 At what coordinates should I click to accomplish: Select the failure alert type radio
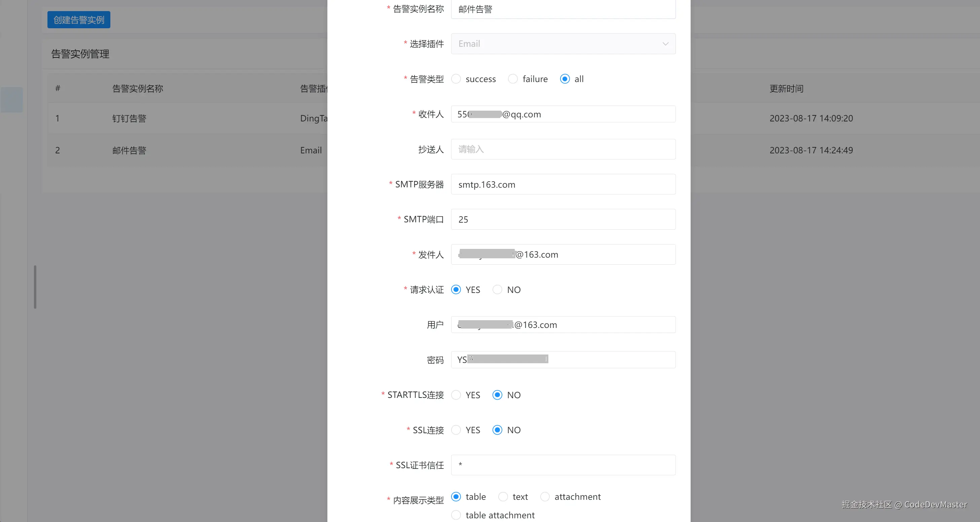point(513,79)
